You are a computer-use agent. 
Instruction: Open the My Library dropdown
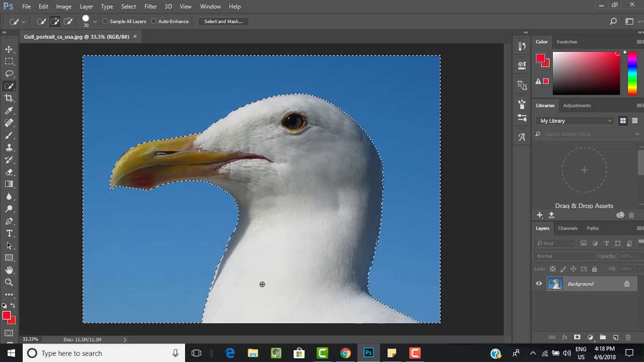tap(576, 121)
